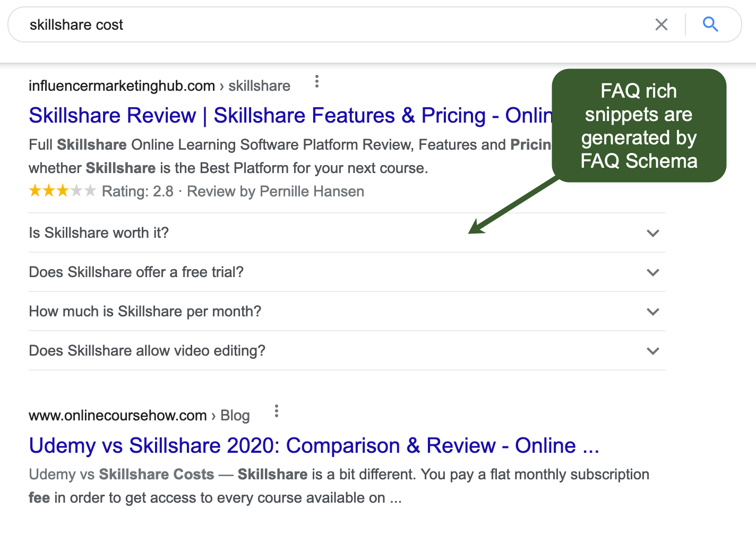Click the blue magnifier search icon
The height and width of the screenshot is (534, 756).
click(710, 24)
